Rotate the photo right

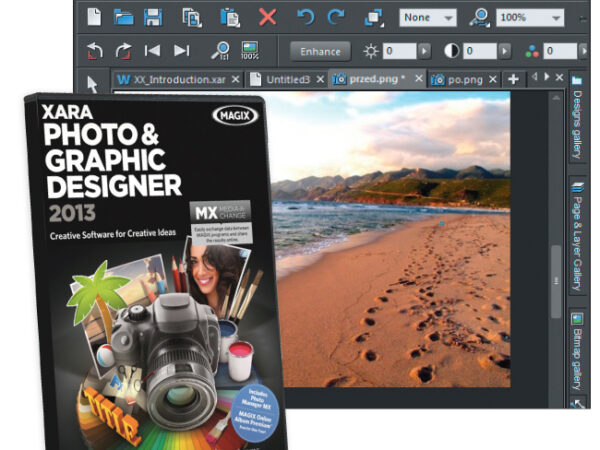coord(123,51)
